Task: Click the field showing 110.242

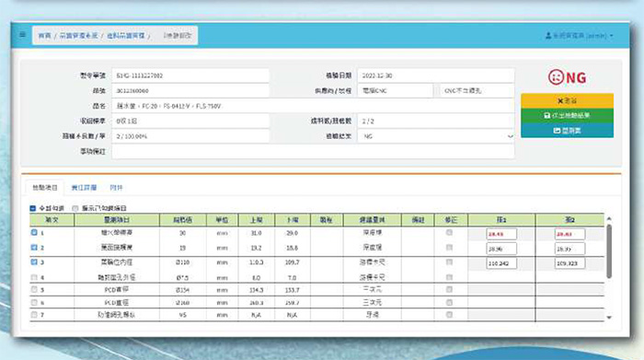Action: coord(501,263)
